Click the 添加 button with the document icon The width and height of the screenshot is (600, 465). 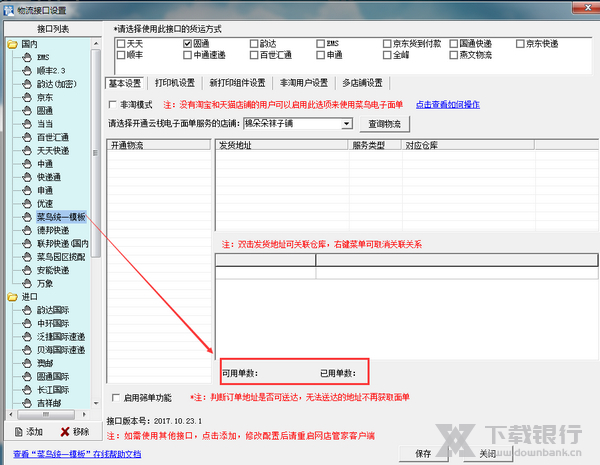point(28,432)
